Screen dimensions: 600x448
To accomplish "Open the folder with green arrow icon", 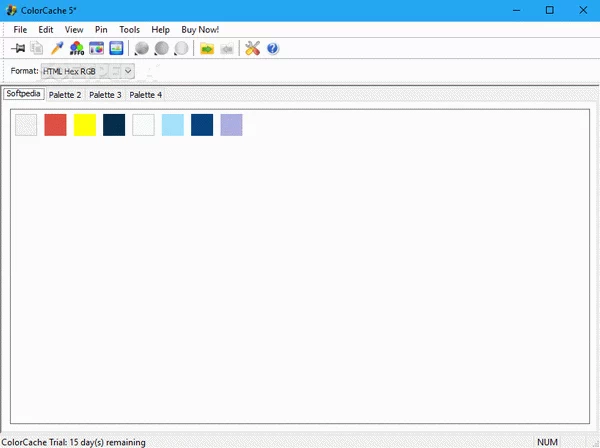I will pos(207,48).
